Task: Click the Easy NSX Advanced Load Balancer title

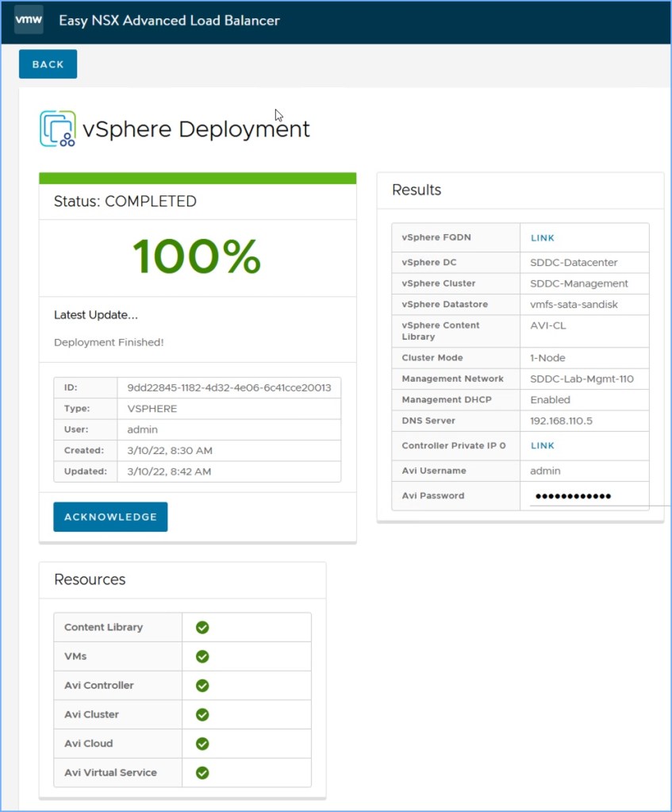Action: tap(169, 21)
